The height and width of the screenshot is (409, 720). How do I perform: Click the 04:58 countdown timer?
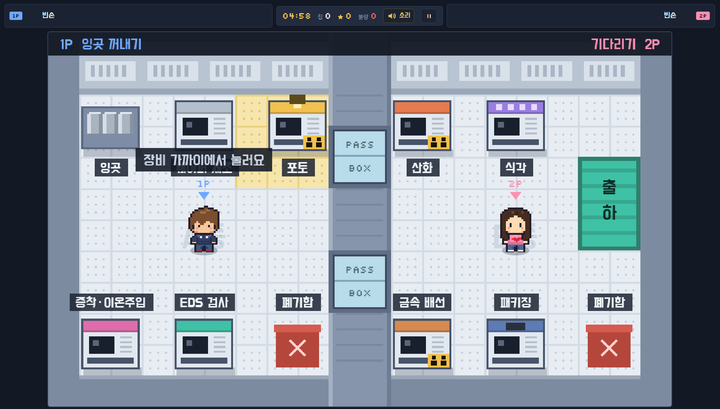[x=297, y=16]
